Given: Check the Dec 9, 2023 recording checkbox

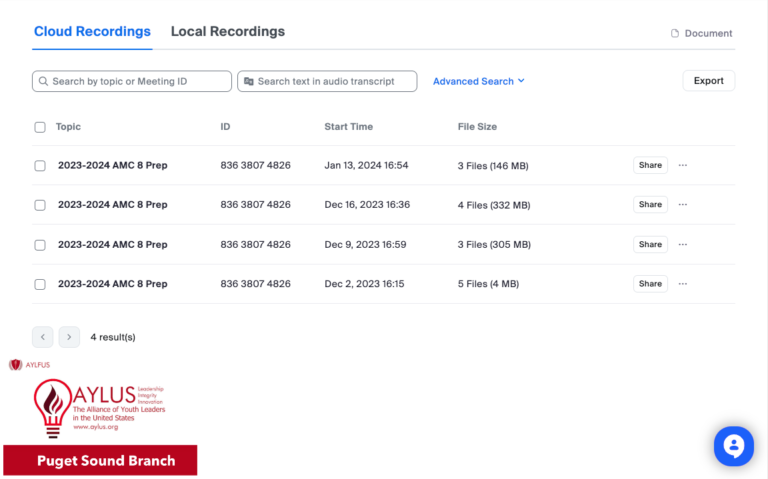Looking at the screenshot, I should pyautogui.click(x=40, y=245).
